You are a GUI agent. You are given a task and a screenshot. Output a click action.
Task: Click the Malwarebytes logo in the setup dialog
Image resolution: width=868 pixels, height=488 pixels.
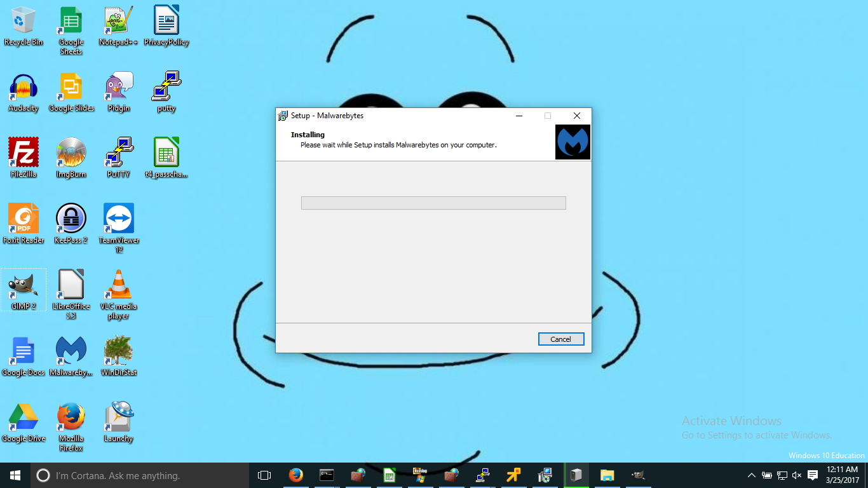pyautogui.click(x=573, y=142)
